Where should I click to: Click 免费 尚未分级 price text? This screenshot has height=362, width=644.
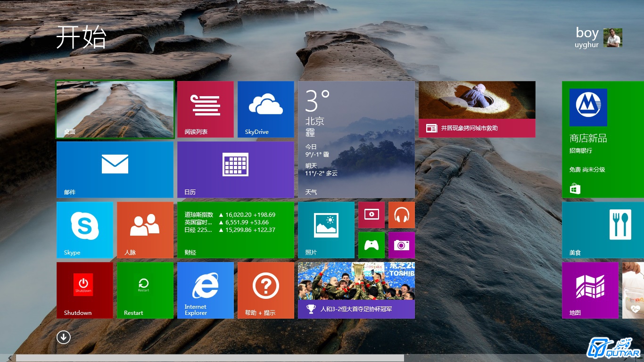coord(587,170)
